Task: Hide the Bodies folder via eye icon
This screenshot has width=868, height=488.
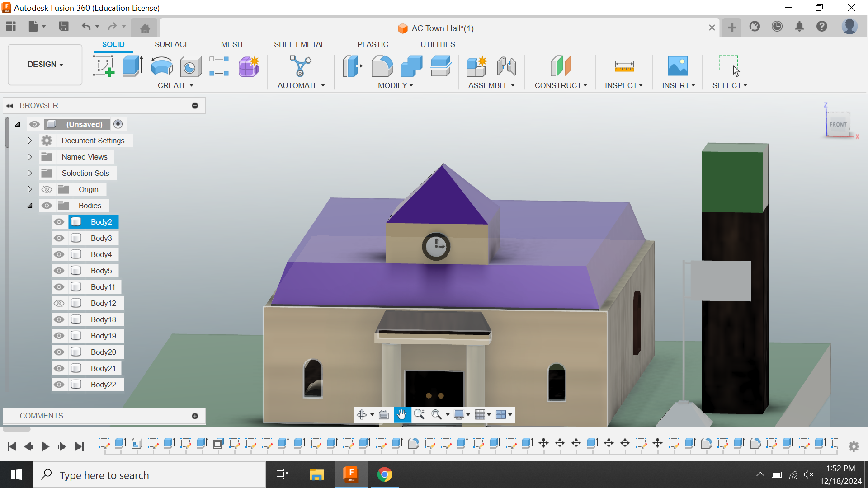Action: (x=47, y=206)
